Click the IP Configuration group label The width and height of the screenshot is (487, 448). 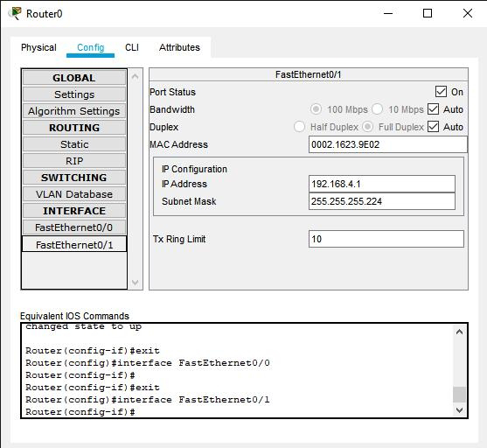point(194,169)
